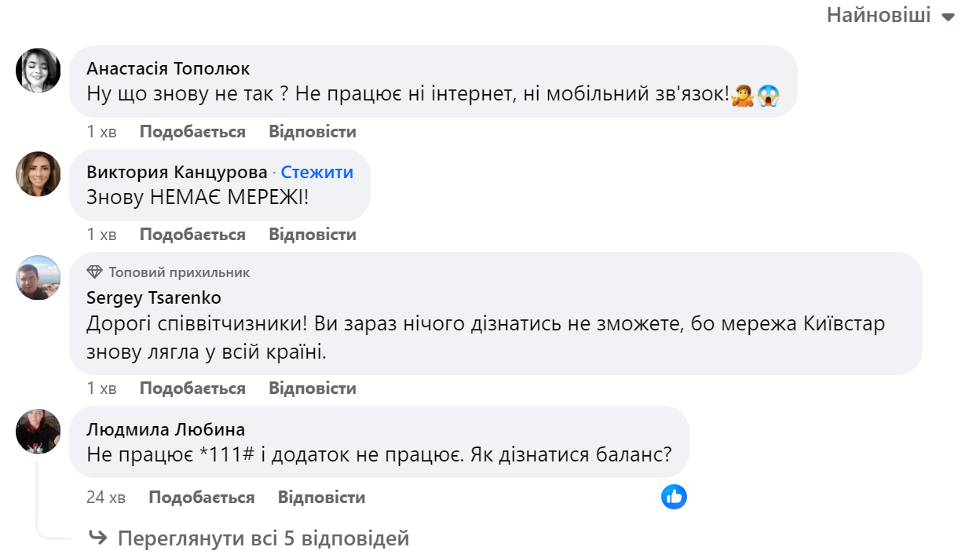
Task: Click the Топовий прихильник diamond badge icon
Action: (x=96, y=272)
